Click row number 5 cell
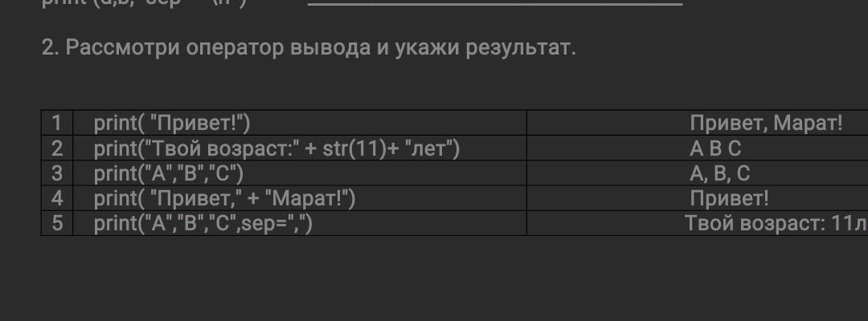868x321 pixels. coord(57,223)
